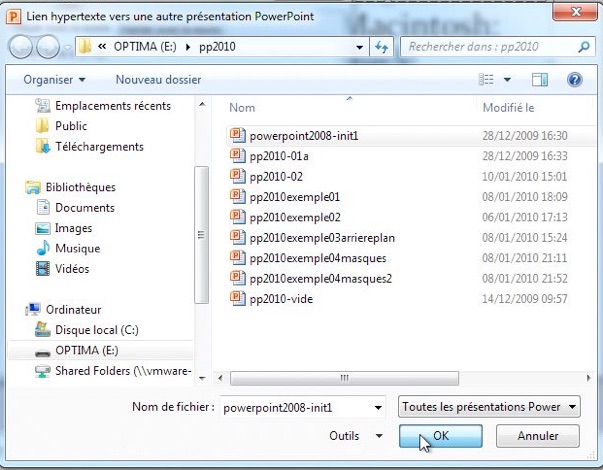
Task: Expand the address bar history dropdown arrow
Action: click(x=360, y=47)
